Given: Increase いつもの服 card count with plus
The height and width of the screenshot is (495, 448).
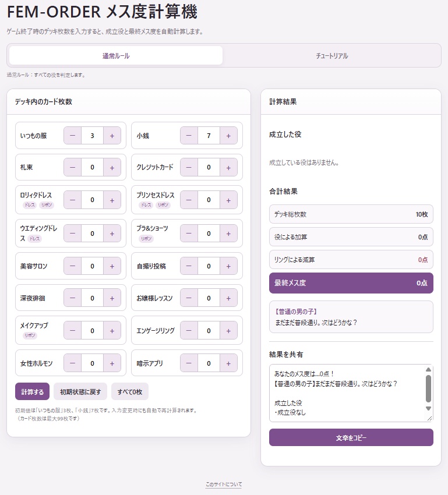Looking at the screenshot, I should 112,136.
